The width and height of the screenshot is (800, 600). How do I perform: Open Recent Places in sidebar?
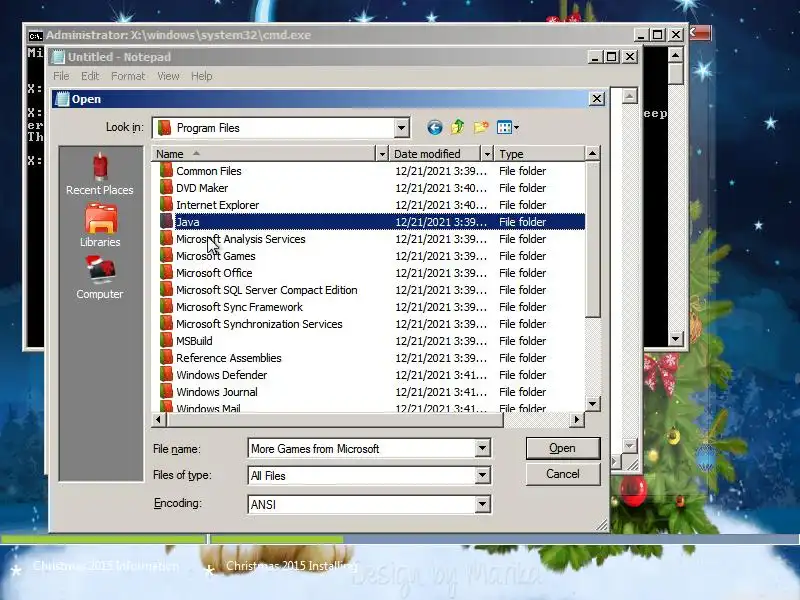click(100, 174)
